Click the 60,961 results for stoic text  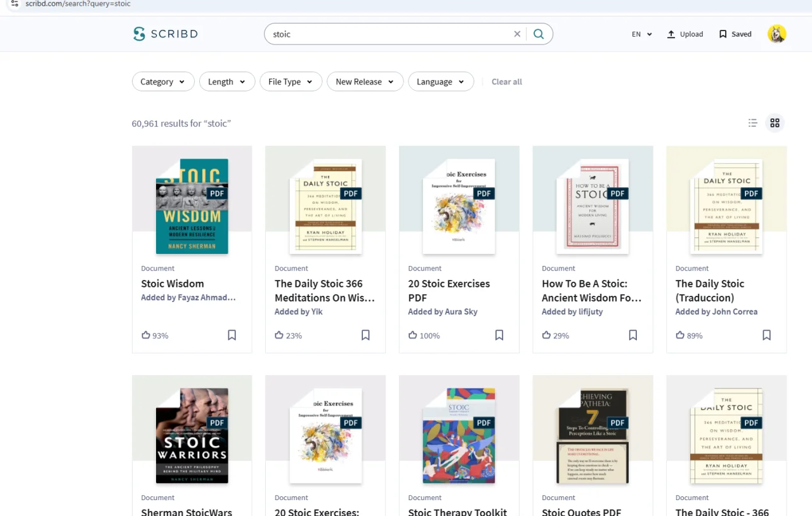point(181,123)
